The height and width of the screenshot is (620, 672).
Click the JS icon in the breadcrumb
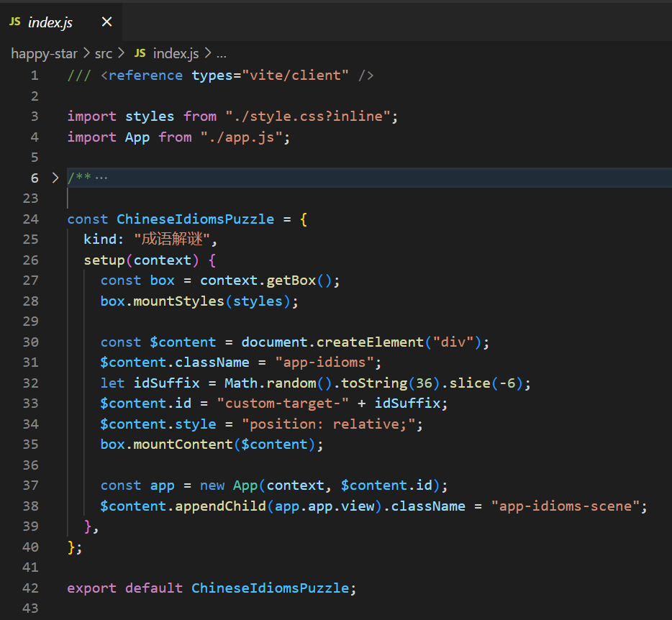coord(140,53)
